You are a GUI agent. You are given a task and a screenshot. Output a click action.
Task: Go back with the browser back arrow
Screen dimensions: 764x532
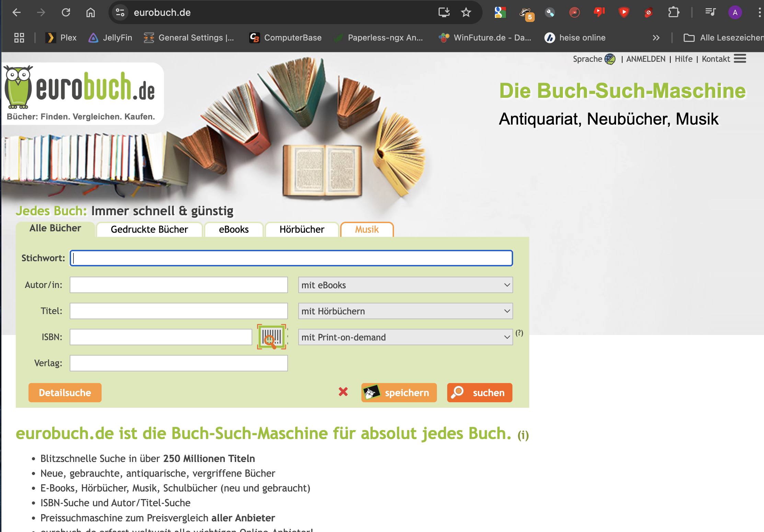click(16, 13)
